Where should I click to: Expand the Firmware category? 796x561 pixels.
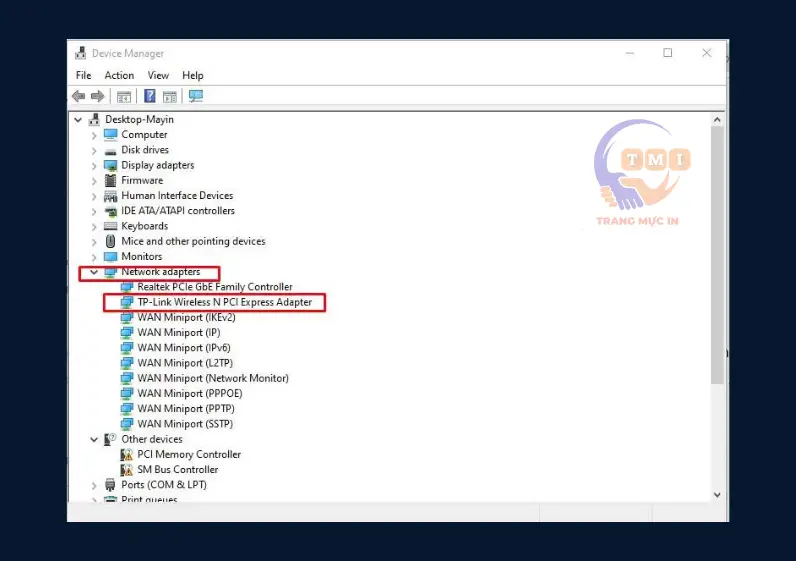[94, 181]
